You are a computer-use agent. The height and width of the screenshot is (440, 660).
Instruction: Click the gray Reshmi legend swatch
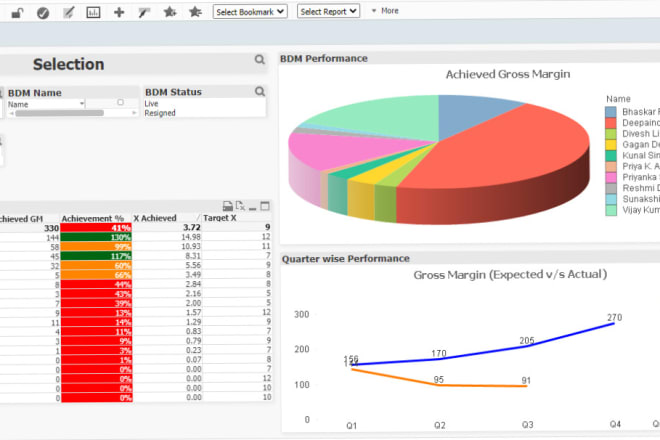coord(611,189)
